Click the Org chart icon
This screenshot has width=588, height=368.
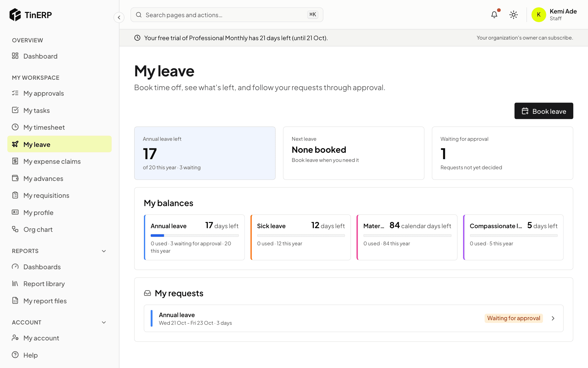[x=15, y=229]
